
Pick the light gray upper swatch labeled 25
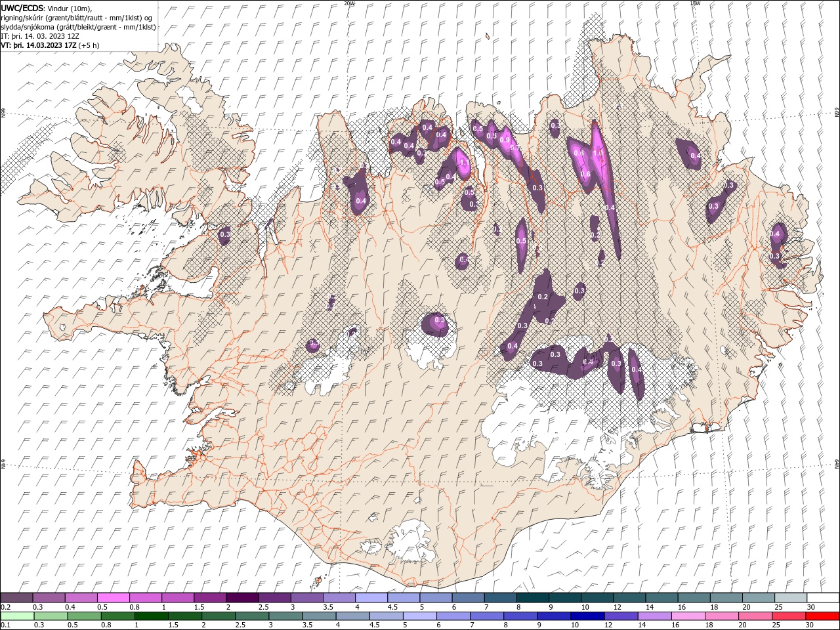pos(790,598)
